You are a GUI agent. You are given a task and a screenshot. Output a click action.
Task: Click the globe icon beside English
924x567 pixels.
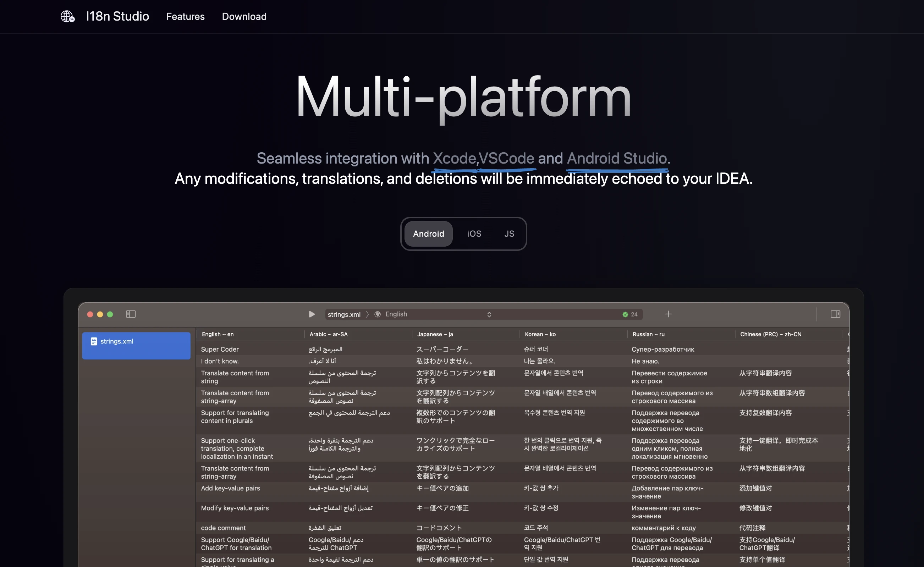click(378, 314)
